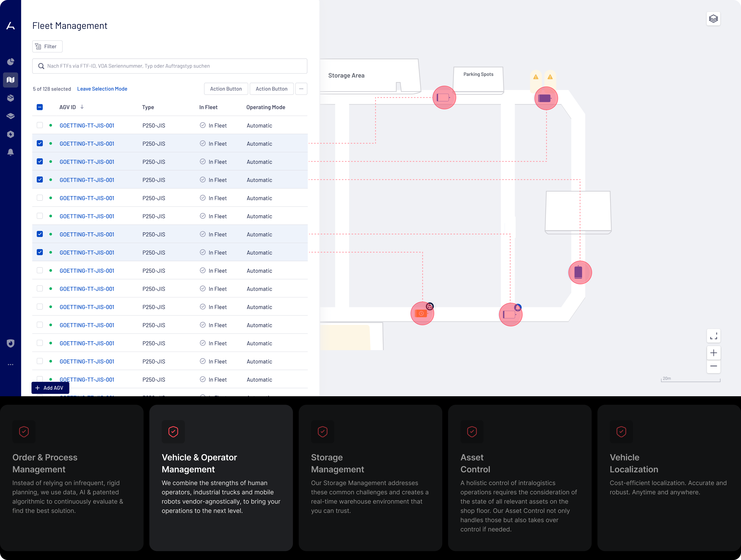
Task: Open the Filter menu
Action: [x=47, y=46]
